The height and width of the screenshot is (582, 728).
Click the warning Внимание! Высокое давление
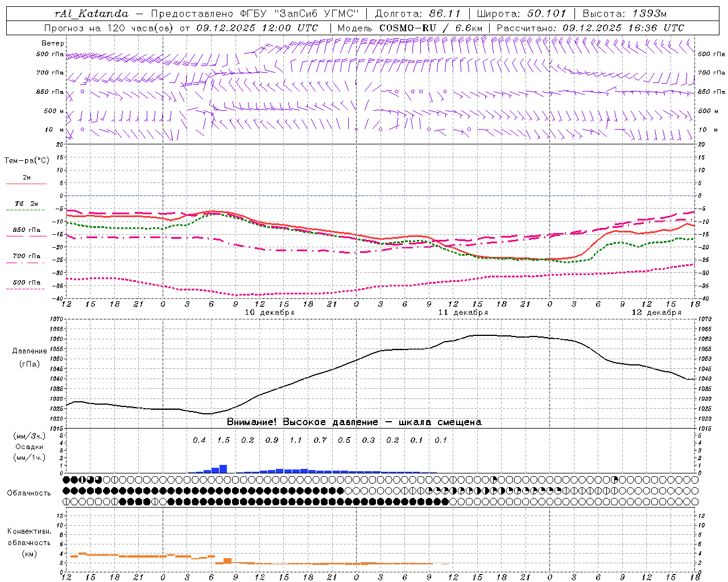(303, 422)
